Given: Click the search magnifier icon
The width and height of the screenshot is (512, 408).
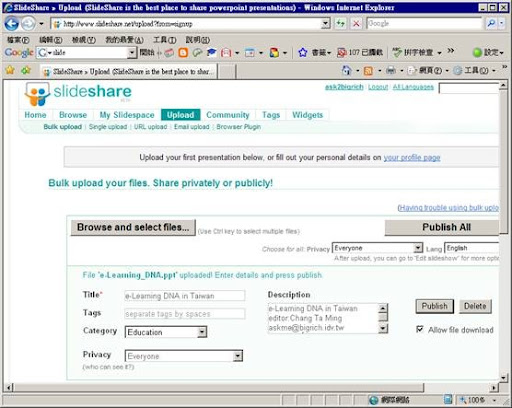Looking at the screenshot, I should tap(491, 23).
